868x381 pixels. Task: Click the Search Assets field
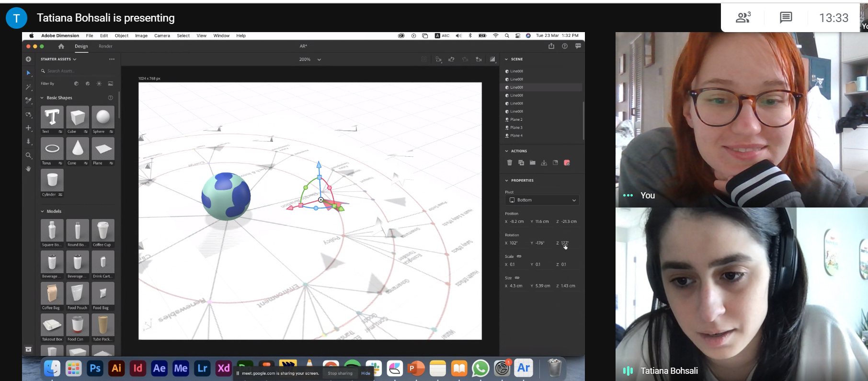pyautogui.click(x=78, y=71)
